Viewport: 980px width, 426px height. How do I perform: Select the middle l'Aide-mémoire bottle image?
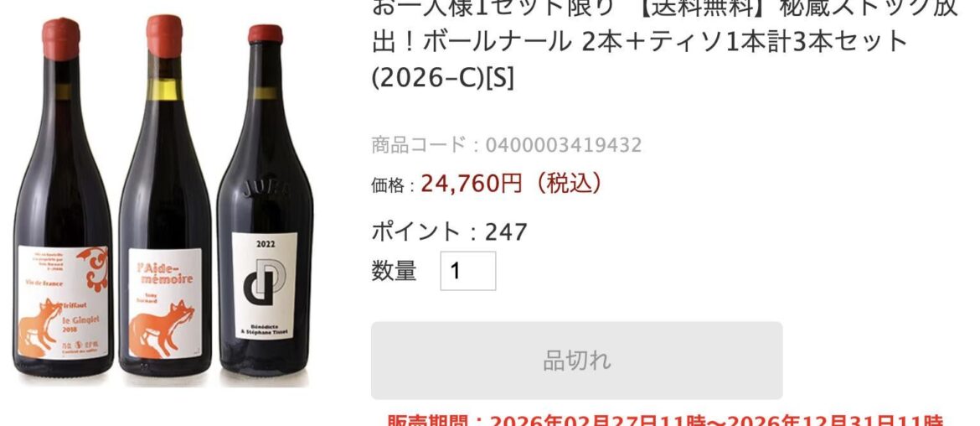pos(165,197)
